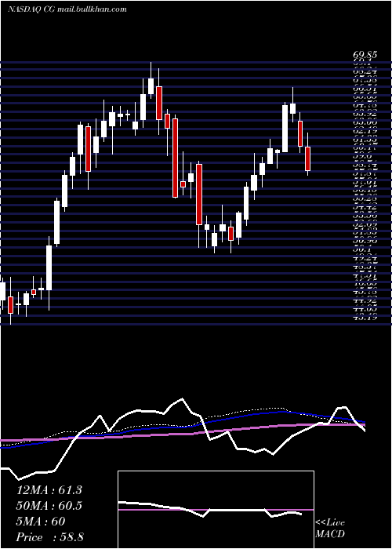Screen dimensions: 392x549
Task: Click the <<Live MACD label
Action: coord(330,529)
